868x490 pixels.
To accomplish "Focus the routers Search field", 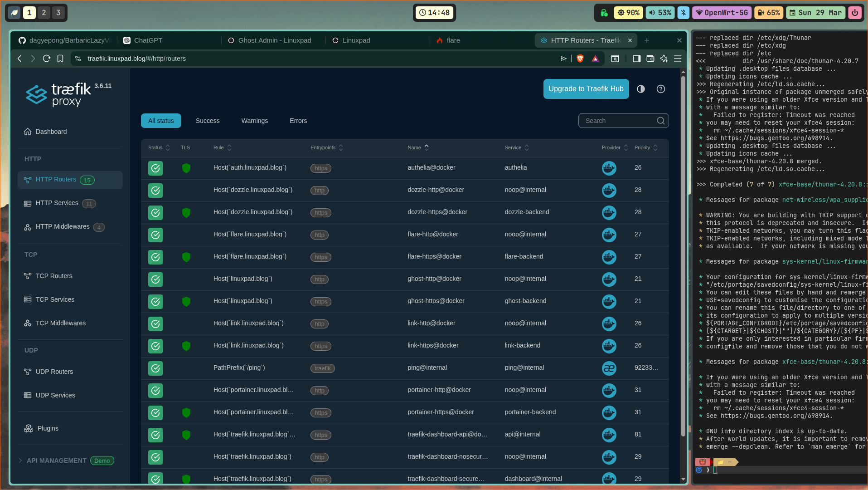I will [x=619, y=121].
